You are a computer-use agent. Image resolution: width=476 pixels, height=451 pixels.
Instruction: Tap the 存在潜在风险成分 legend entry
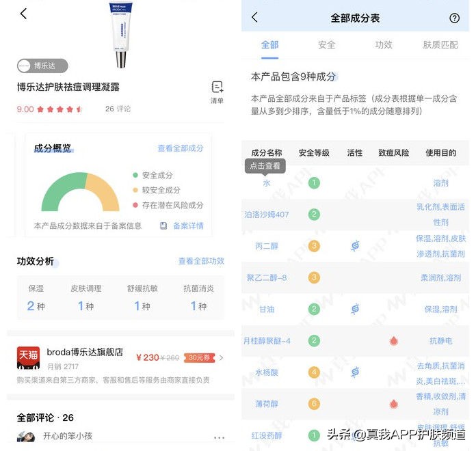pyautogui.click(x=168, y=205)
